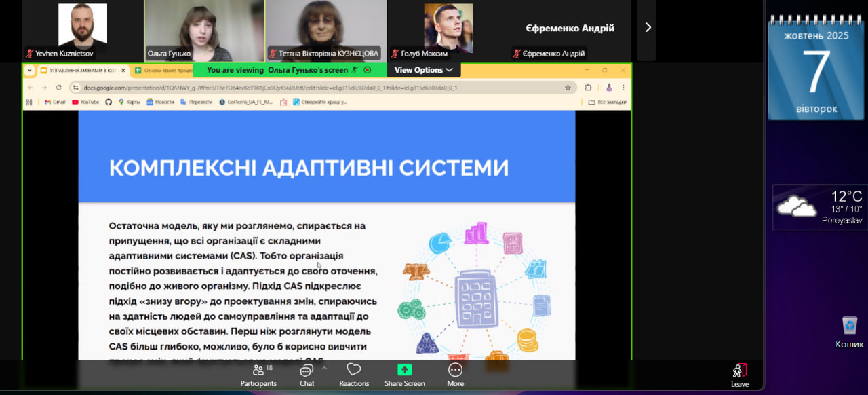The image size is (868, 395).
Task: Open the Participants panel
Action: pyautogui.click(x=258, y=375)
